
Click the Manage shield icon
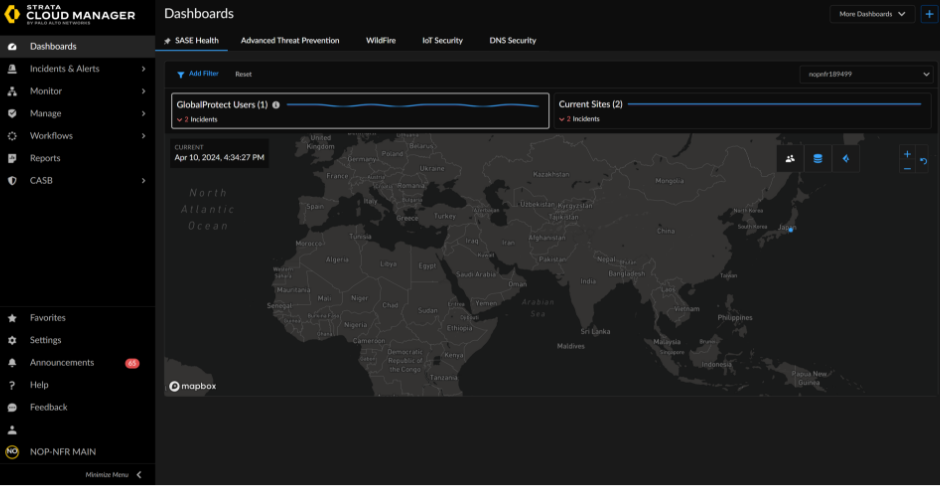click(x=12, y=113)
